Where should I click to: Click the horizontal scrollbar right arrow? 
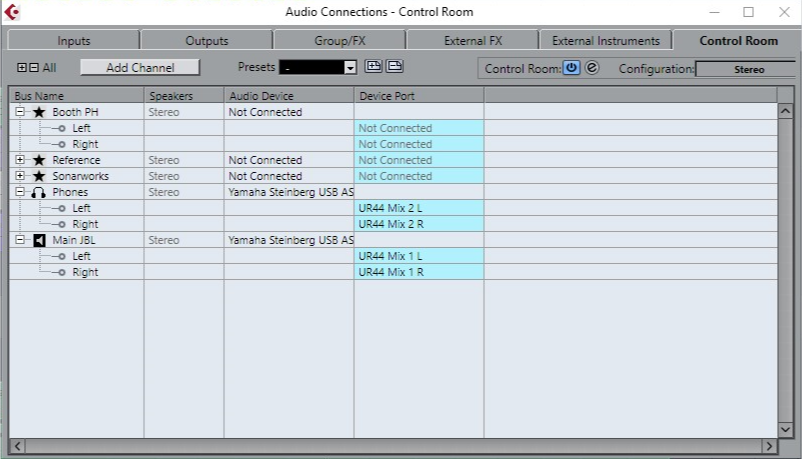tap(769, 446)
